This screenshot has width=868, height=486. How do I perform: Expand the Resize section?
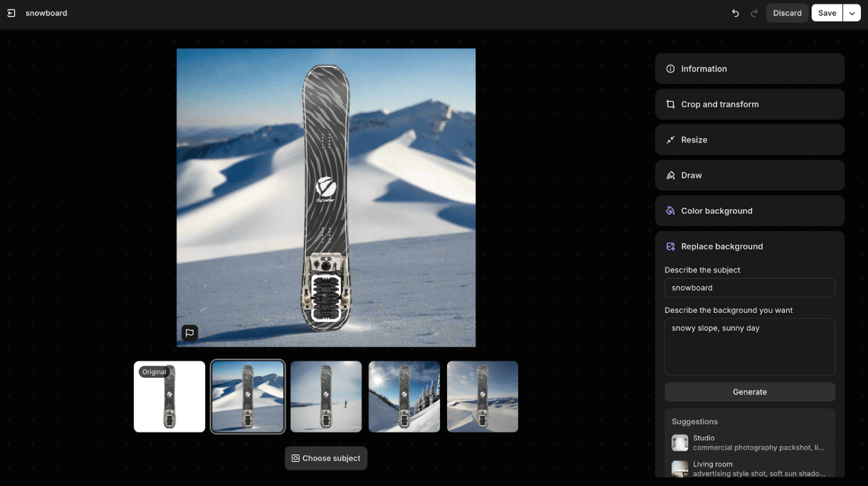[749, 140]
